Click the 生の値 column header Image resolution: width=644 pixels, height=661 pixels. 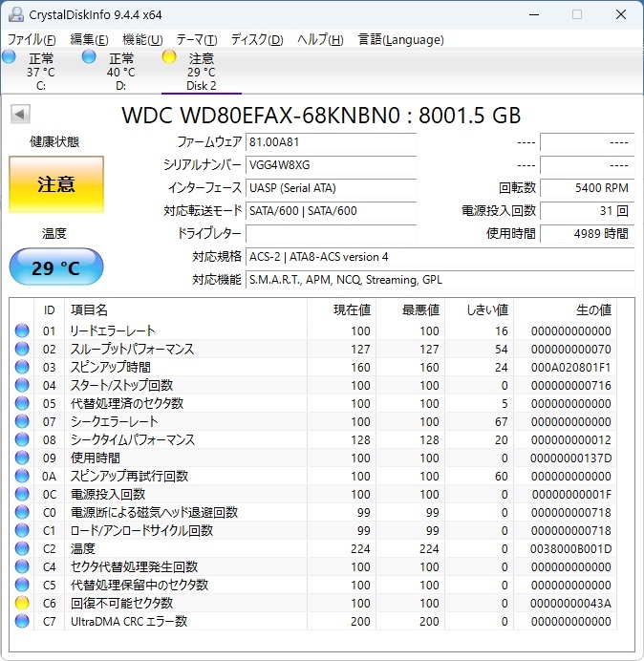565,309
